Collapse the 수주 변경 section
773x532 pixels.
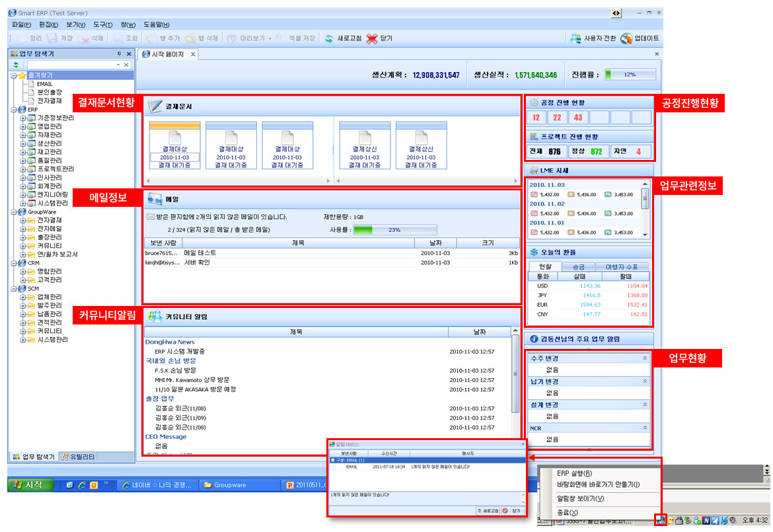[x=645, y=358]
